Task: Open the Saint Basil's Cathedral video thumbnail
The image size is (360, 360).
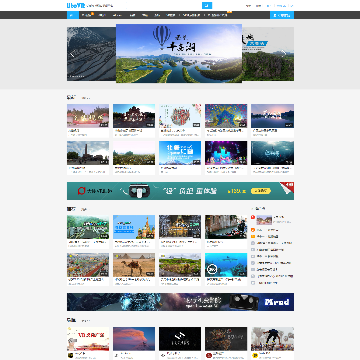Action: point(134,227)
